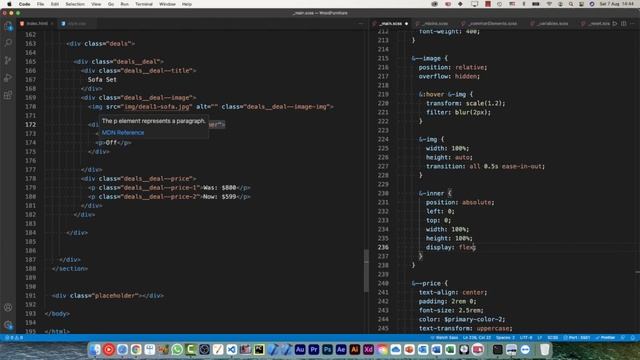Image resolution: width=640 pixels, height=360 pixels.
Task: Open the Manage gear in activity bar
Action: (8, 325)
